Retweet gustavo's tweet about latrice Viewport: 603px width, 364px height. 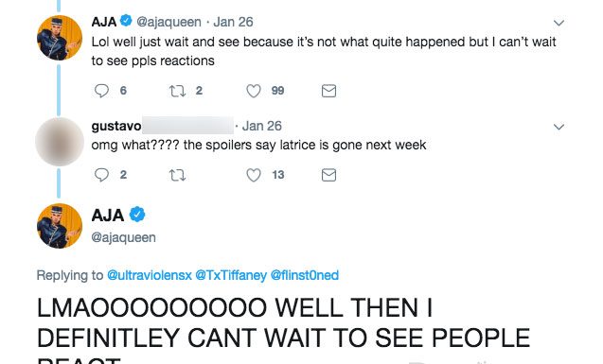(177, 176)
